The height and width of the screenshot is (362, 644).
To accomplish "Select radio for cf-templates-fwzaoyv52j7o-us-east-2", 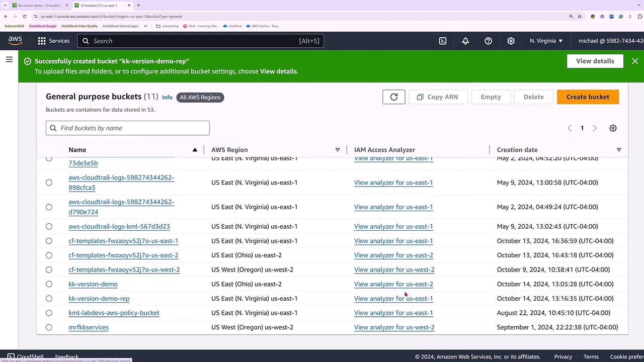I will [x=49, y=255].
